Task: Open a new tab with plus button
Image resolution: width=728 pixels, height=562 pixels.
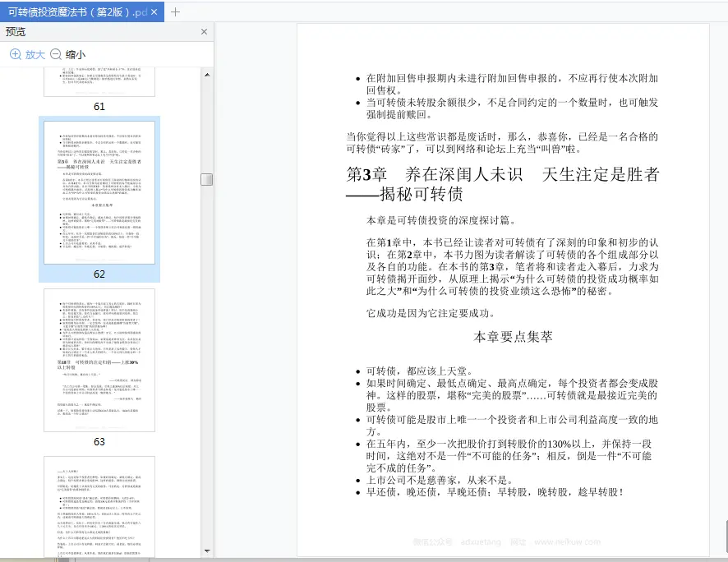Action: (x=175, y=12)
